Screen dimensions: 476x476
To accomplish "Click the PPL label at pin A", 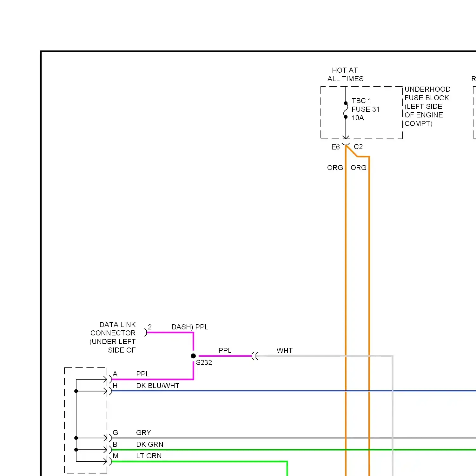I will pyautogui.click(x=143, y=374).
